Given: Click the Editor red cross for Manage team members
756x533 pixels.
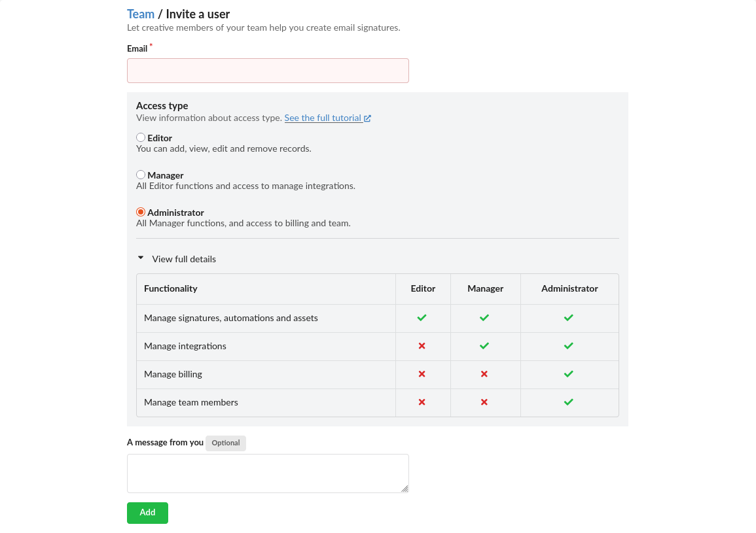Looking at the screenshot, I should pos(422,402).
